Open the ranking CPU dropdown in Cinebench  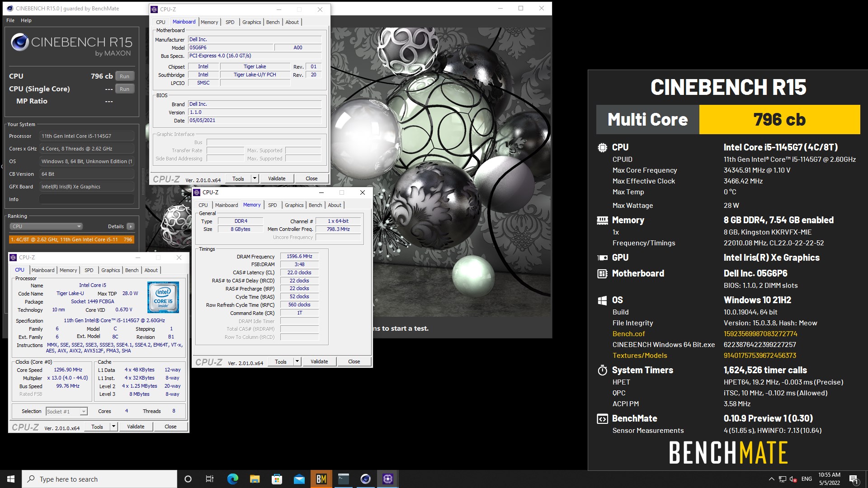tap(46, 226)
